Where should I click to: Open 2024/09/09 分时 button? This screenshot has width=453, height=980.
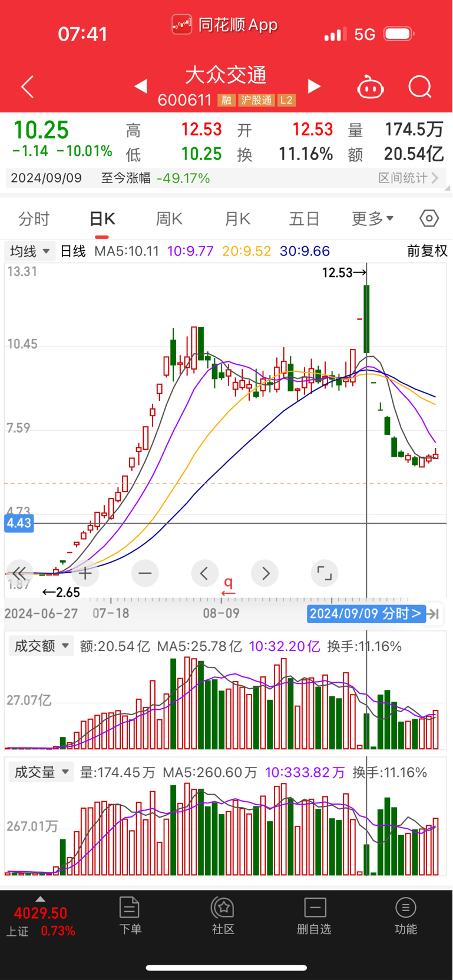click(366, 614)
